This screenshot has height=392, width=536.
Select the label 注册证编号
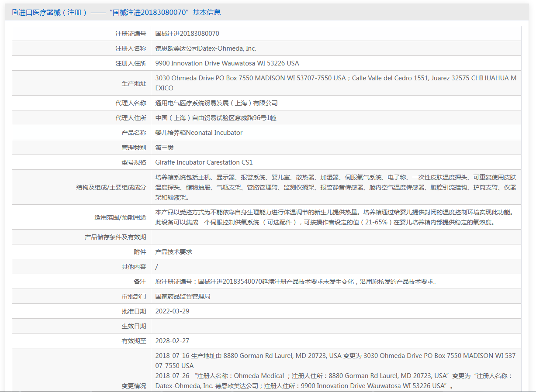[131, 34]
